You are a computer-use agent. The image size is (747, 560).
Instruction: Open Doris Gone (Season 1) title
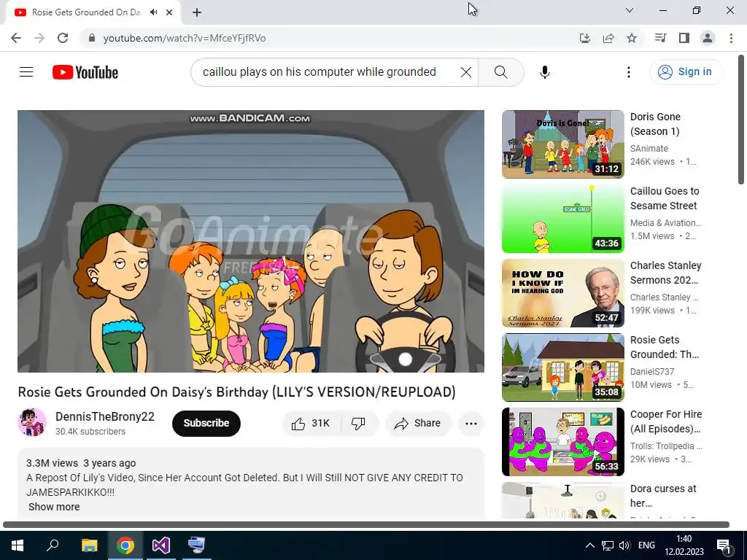[x=656, y=124]
